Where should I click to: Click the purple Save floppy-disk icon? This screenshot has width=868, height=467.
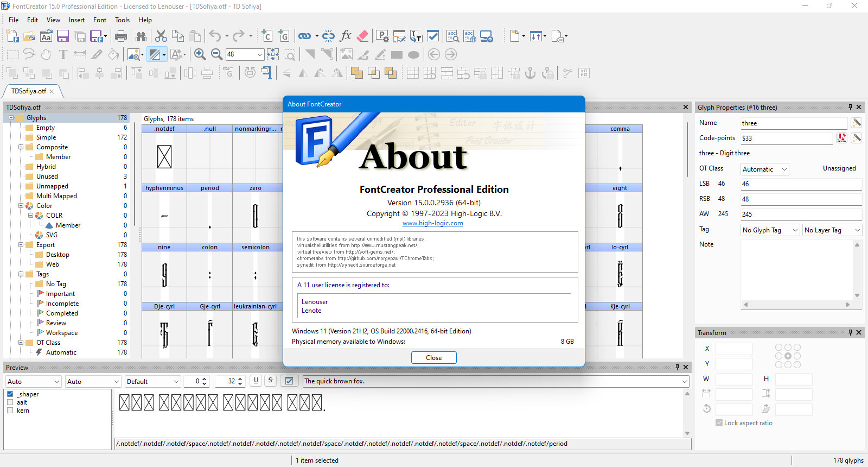click(x=63, y=36)
